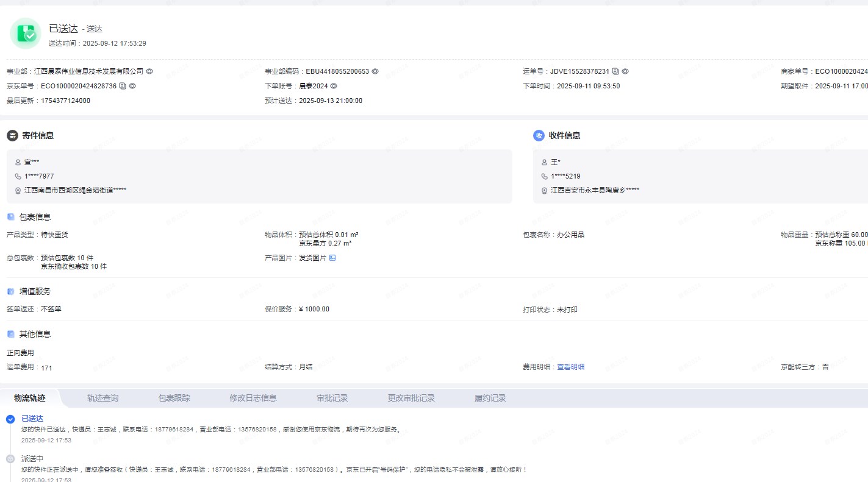Toggle eye icon next to 事业部编码

[375, 71]
